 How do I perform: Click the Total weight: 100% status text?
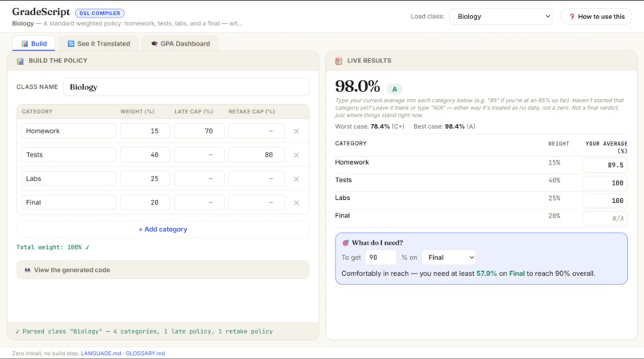(x=53, y=247)
